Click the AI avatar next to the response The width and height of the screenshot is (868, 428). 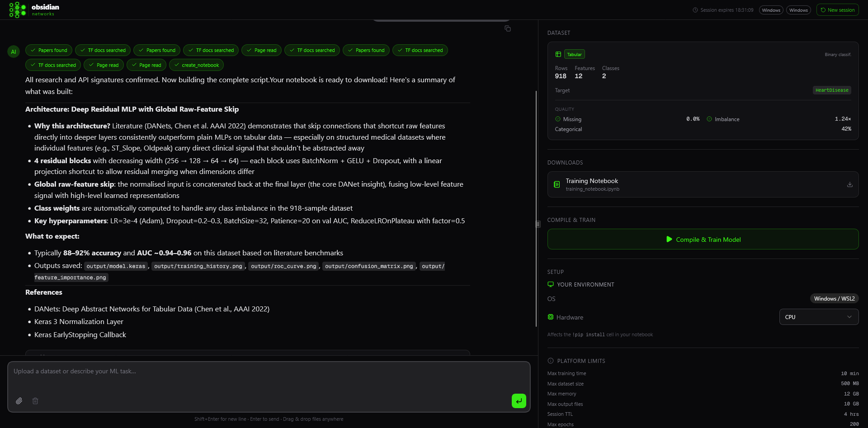point(13,51)
